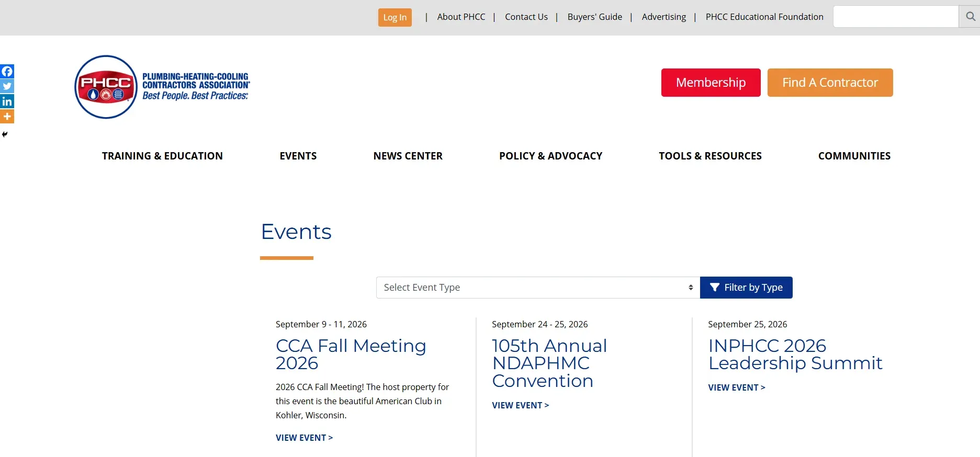Share page on LinkedIn icon
Image resolution: width=980 pixels, height=457 pixels.
click(7, 101)
